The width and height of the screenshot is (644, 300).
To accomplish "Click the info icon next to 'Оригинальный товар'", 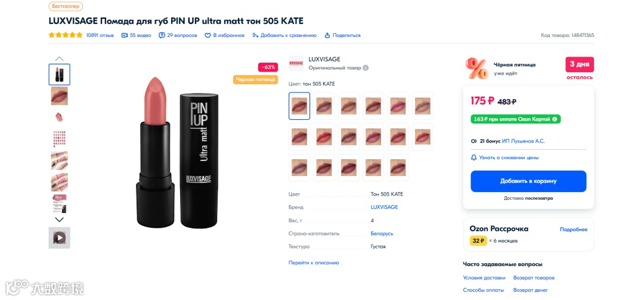I will [366, 68].
